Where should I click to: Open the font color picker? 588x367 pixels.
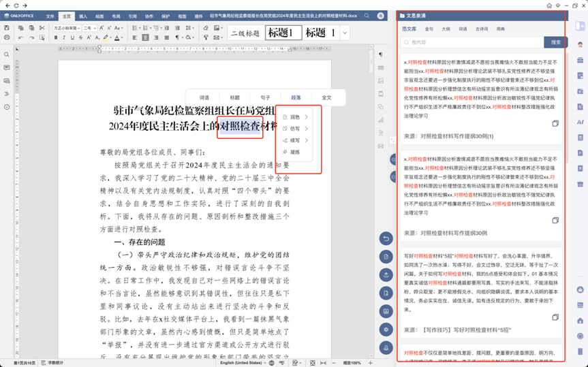[x=118, y=38]
